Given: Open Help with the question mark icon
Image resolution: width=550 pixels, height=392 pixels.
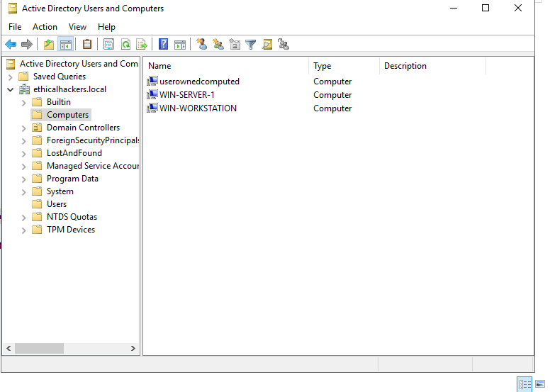Looking at the screenshot, I should point(164,44).
